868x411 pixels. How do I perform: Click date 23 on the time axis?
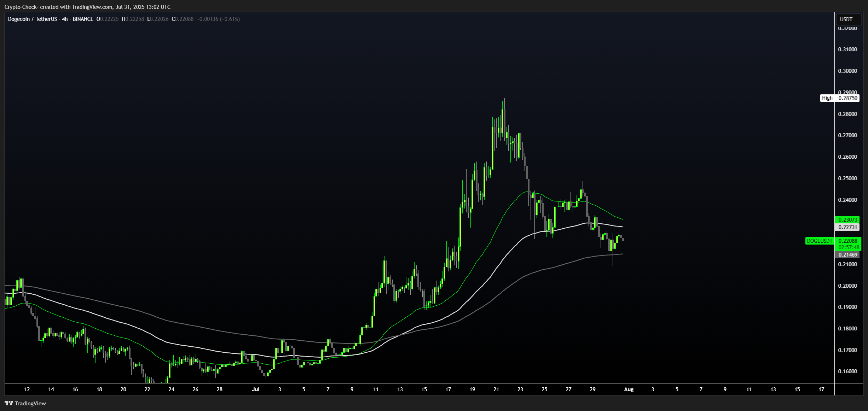tap(520, 389)
